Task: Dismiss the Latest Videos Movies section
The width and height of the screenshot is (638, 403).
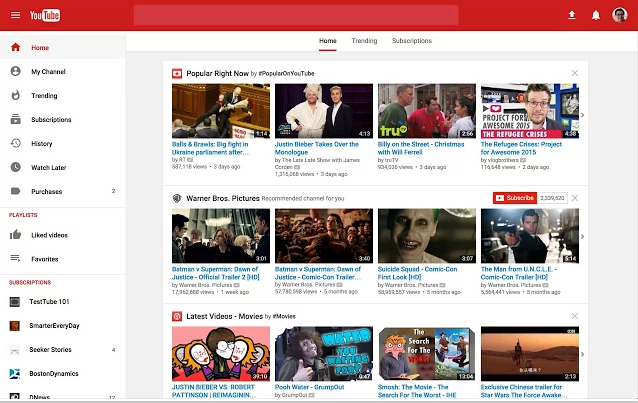Action: pos(575,316)
